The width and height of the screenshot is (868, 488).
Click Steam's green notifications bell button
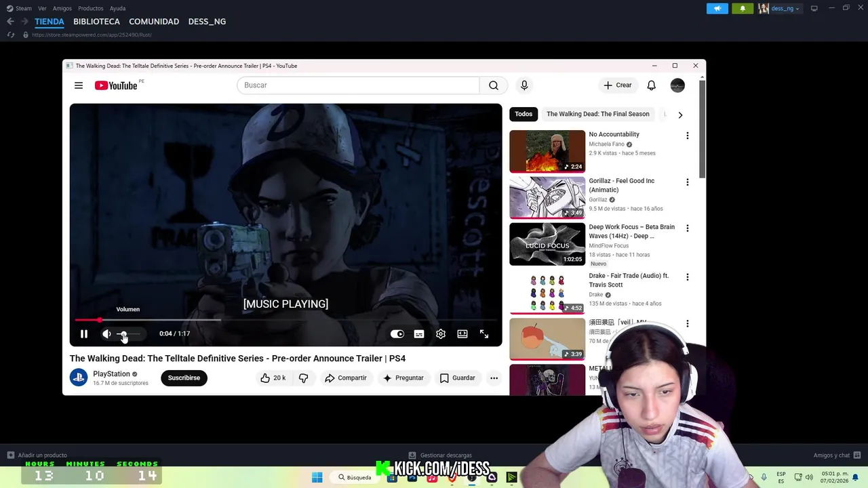pos(743,8)
